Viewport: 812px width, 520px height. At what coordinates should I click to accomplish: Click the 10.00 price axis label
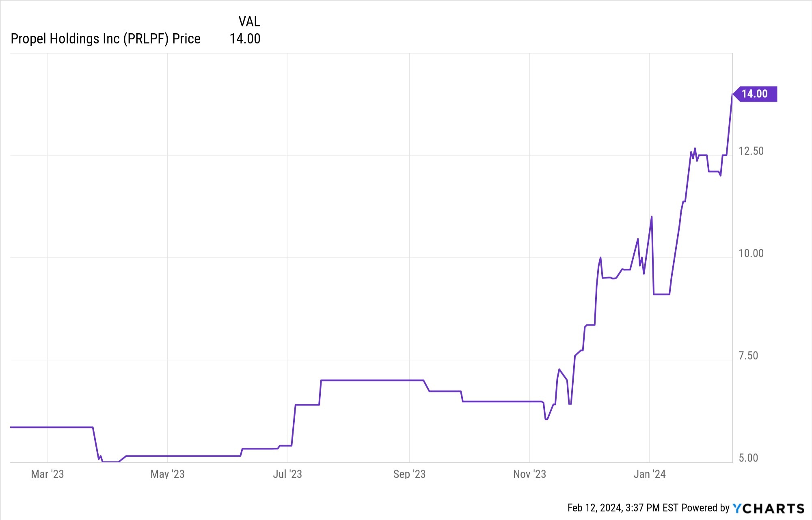click(x=751, y=254)
